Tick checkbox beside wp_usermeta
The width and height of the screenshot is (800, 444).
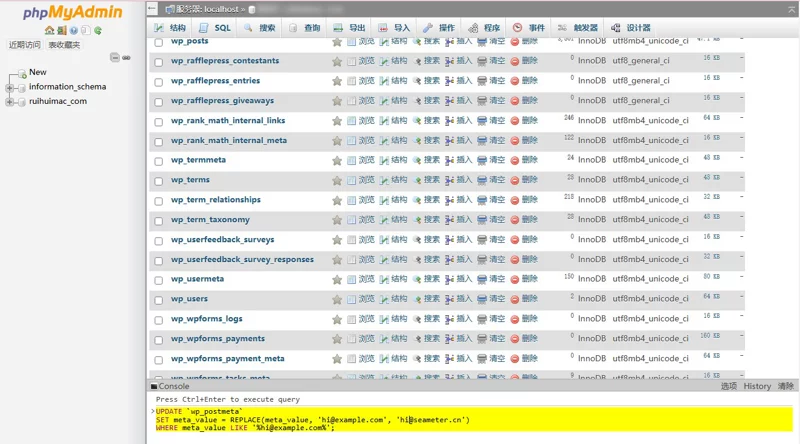pyautogui.click(x=159, y=281)
